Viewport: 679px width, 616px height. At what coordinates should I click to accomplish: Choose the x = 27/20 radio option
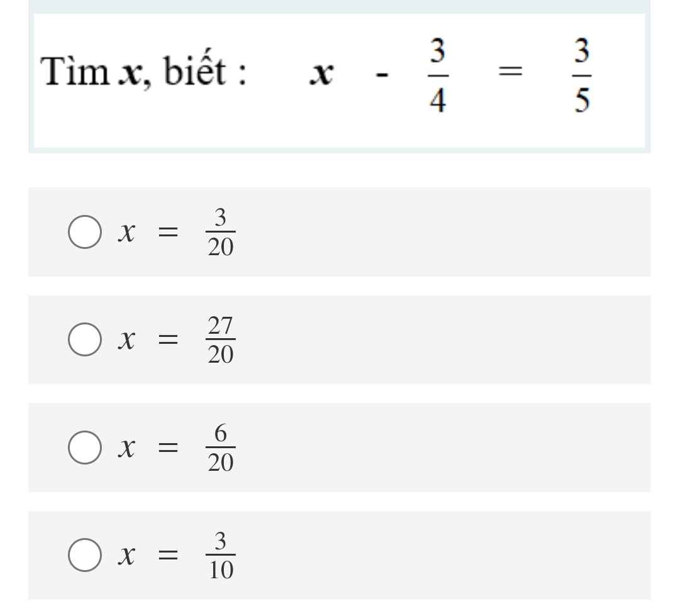[x=84, y=340]
